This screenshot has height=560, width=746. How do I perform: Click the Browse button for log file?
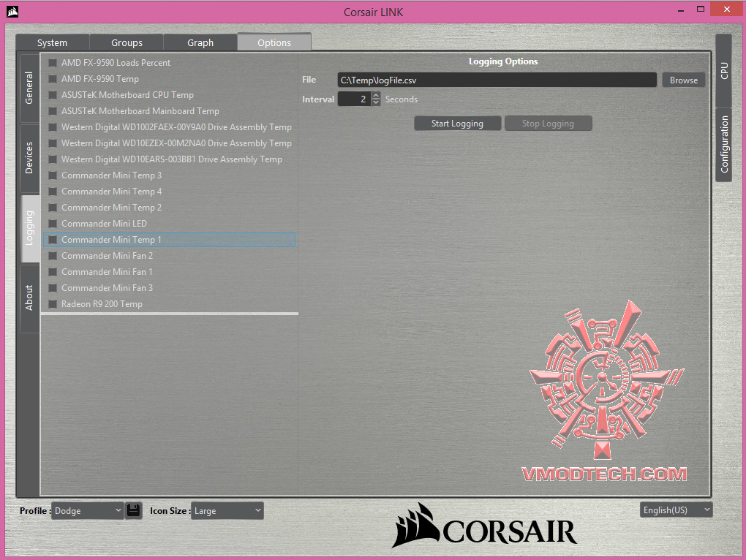point(684,80)
